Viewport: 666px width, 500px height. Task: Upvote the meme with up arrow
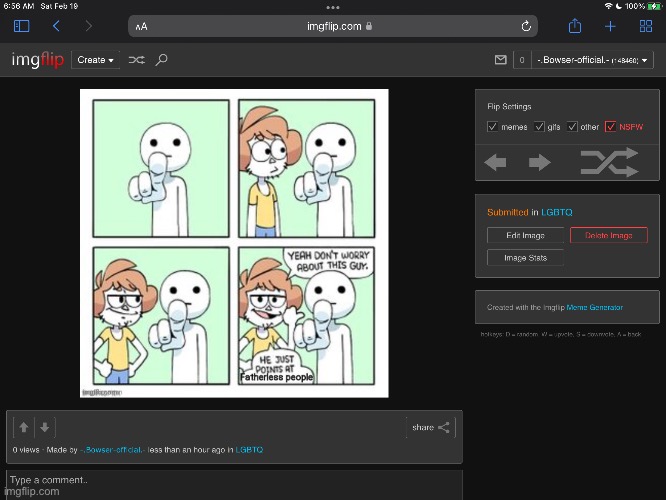pos(24,427)
